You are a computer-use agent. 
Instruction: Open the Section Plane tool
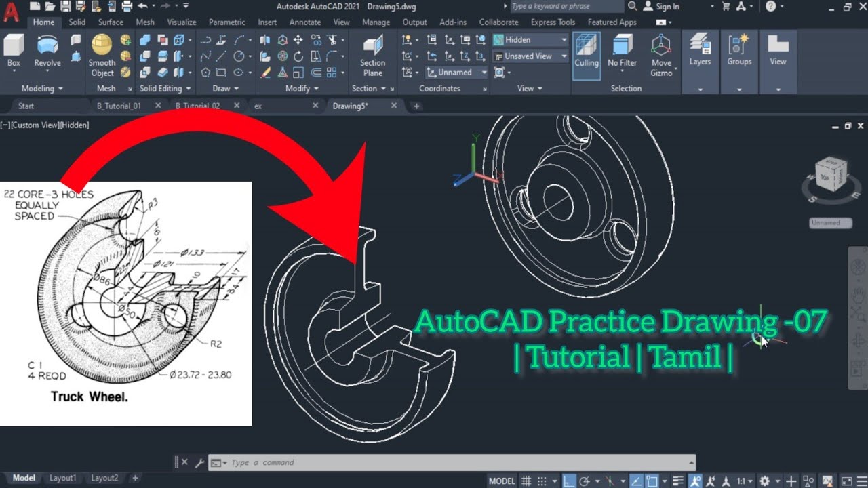(x=372, y=56)
